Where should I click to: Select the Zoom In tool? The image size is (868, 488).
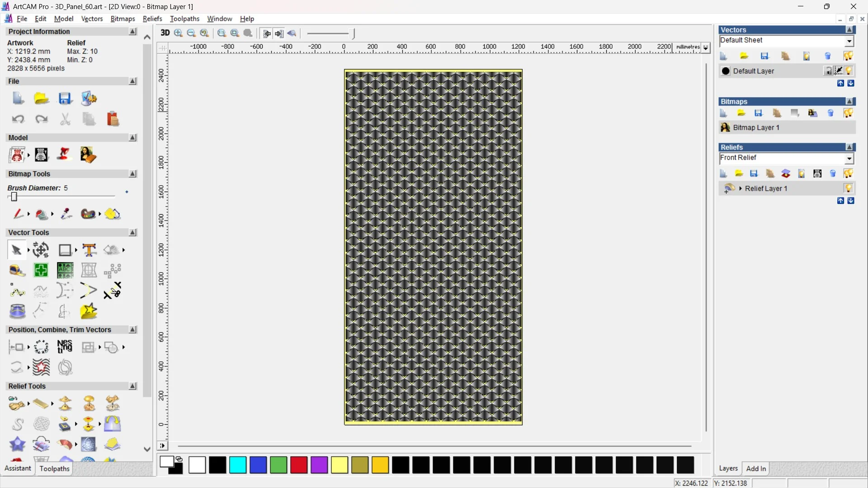tap(178, 33)
